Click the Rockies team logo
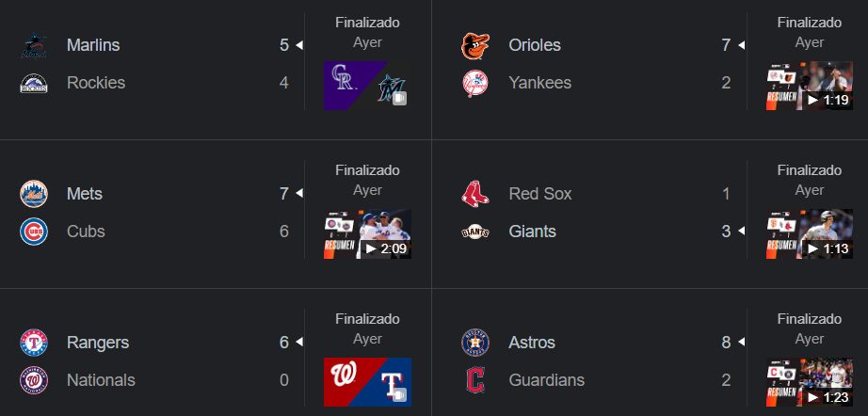Viewport: 868px width, 416px height. (x=34, y=83)
